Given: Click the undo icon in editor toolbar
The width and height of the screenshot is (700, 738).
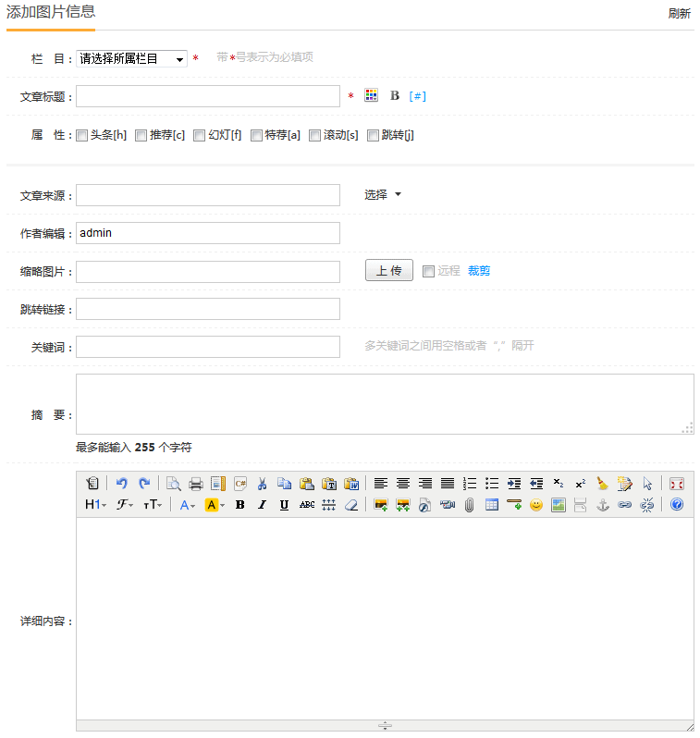Looking at the screenshot, I should pos(121,483).
